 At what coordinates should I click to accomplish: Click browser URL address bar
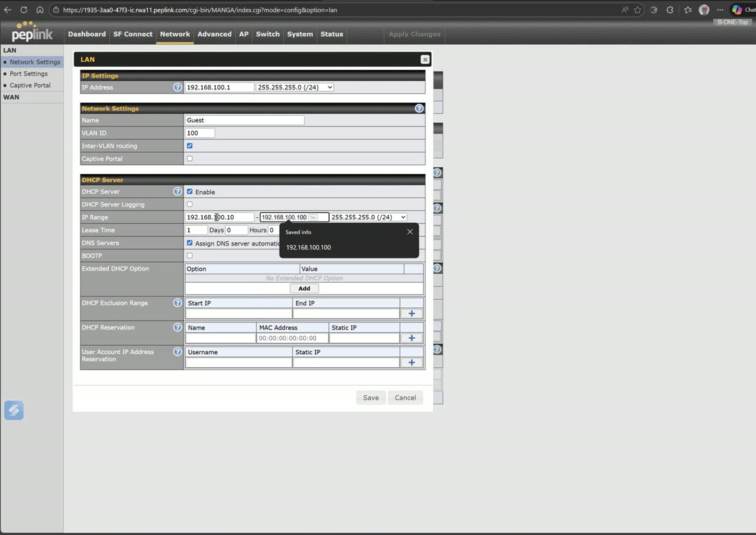pyautogui.click(x=337, y=10)
